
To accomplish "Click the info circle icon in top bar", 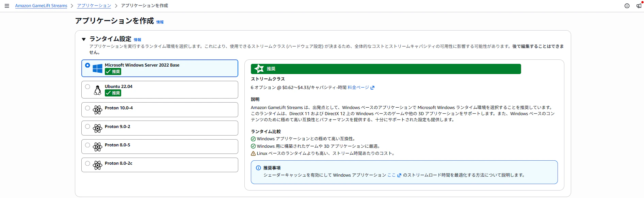I will click(627, 6).
